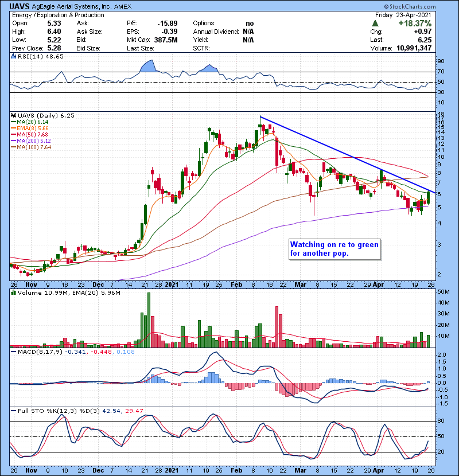Click the candlestick icon beside UAVS (Daily)
The image size is (459, 476).
[13, 115]
